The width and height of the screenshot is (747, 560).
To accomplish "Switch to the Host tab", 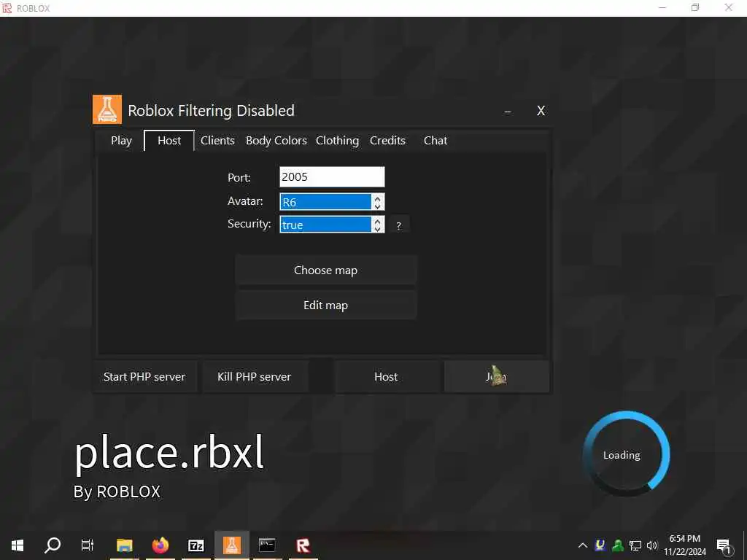I will click(x=169, y=141).
